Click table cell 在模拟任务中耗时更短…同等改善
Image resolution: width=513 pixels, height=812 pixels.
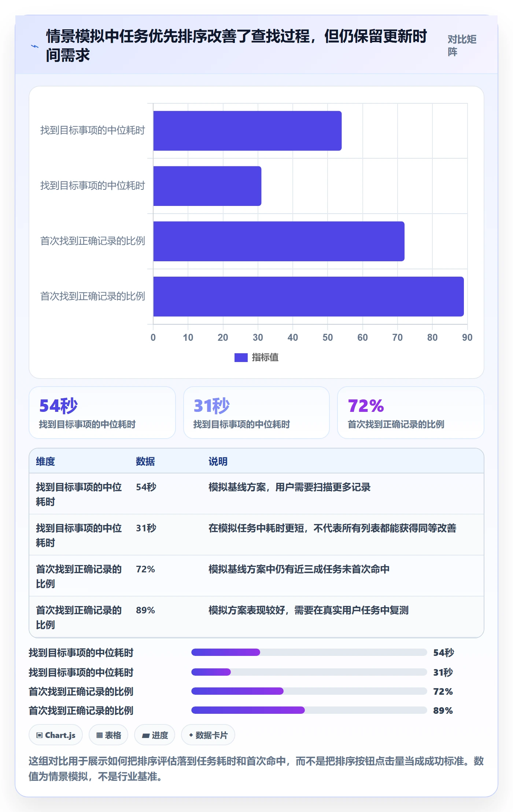pos(332,528)
